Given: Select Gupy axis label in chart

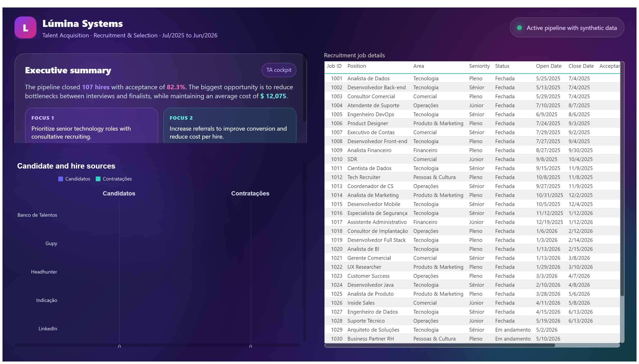Looking at the screenshot, I should tap(51, 244).
